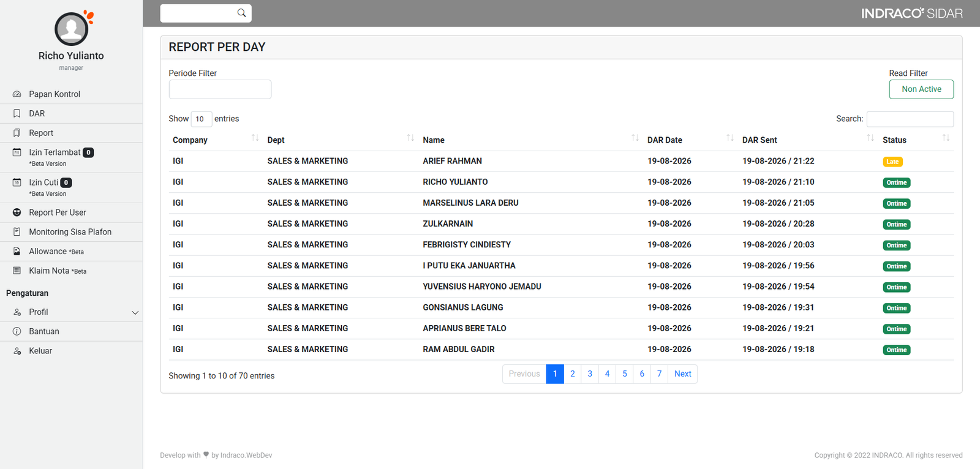The image size is (980, 469).
Task: Click DAR Sent time 19-08-2026 / 21:22
Action: pyautogui.click(x=778, y=161)
